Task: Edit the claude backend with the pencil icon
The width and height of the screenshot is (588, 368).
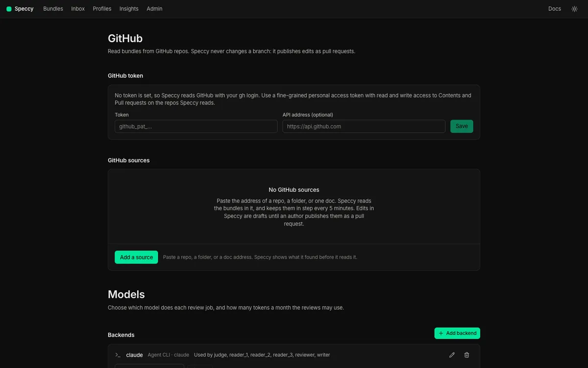Action: 452,355
